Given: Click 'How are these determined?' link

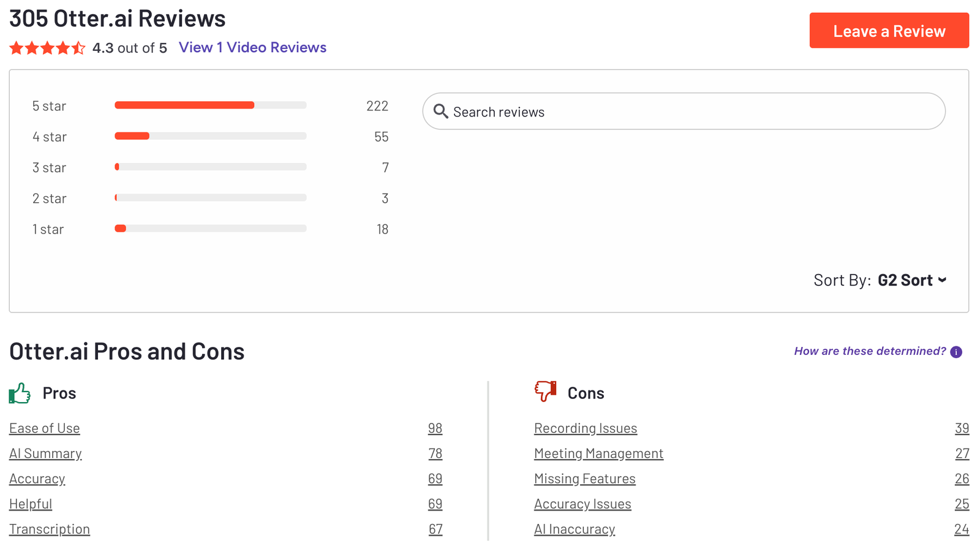Looking at the screenshot, I should [x=869, y=351].
